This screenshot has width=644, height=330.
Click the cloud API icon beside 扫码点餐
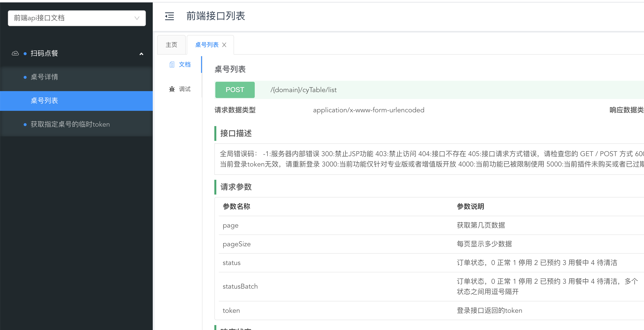tap(15, 53)
